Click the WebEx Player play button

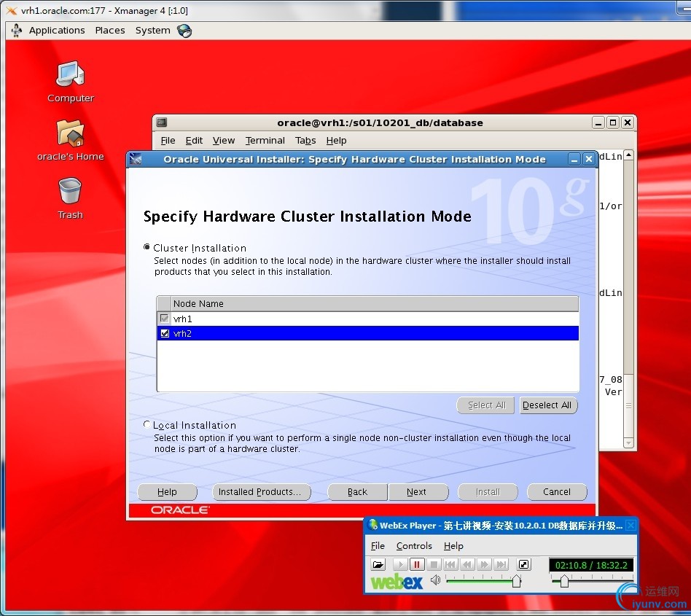click(x=400, y=564)
